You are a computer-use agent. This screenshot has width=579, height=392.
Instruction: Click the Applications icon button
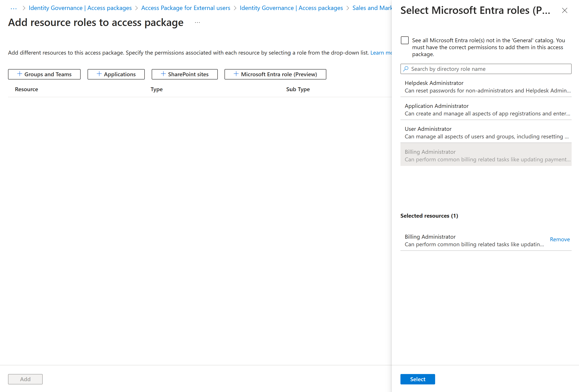click(x=115, y=74)
